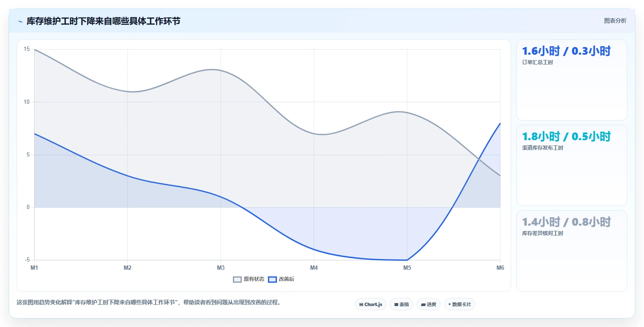Screen dimensions: 644x327
Task: Click the gray 原有状态 legend color box
Action: [237, 279]
